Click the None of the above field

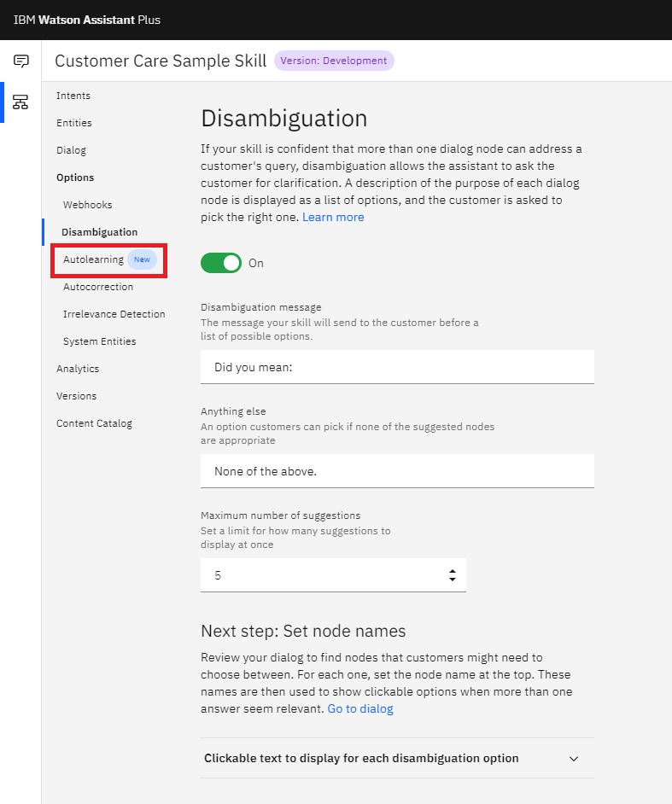click(x=397, y=471)
